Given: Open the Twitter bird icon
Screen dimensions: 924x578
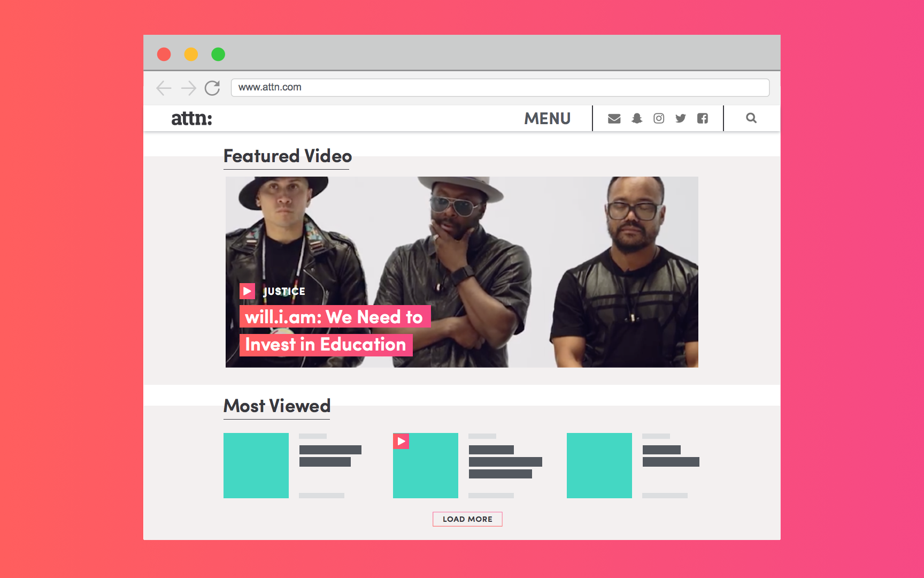Looking at the screenshot, I should click(x=681, y=118).
